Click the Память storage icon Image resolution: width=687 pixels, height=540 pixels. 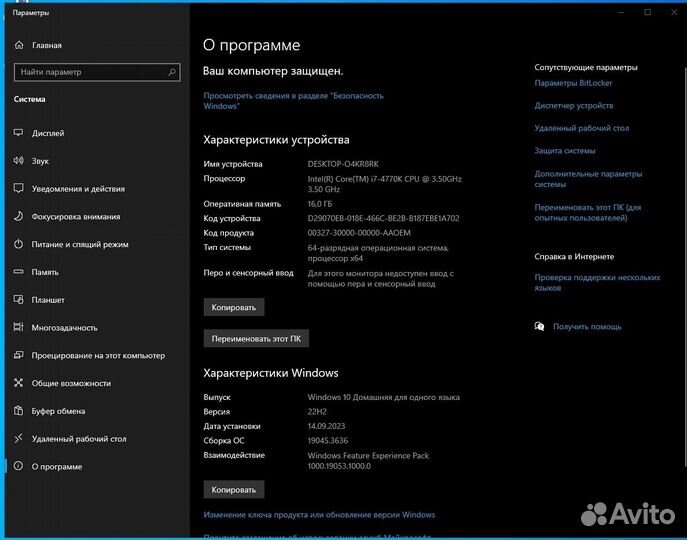tap(18, 272)
